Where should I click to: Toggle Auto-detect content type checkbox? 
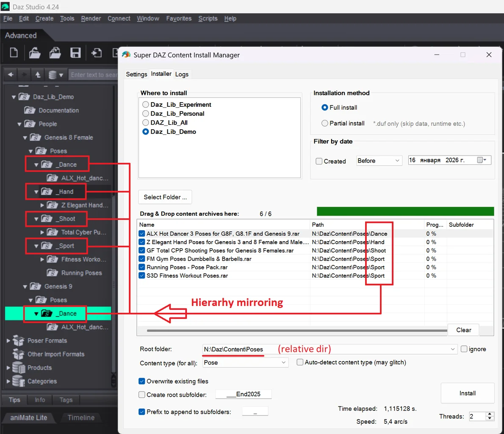pyautogui.click(x=300, y=362)
